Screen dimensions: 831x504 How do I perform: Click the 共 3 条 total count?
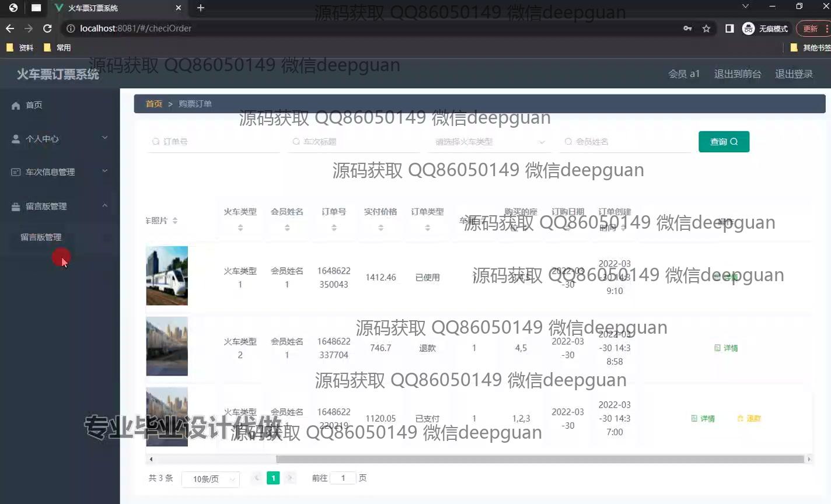[160, 478]
